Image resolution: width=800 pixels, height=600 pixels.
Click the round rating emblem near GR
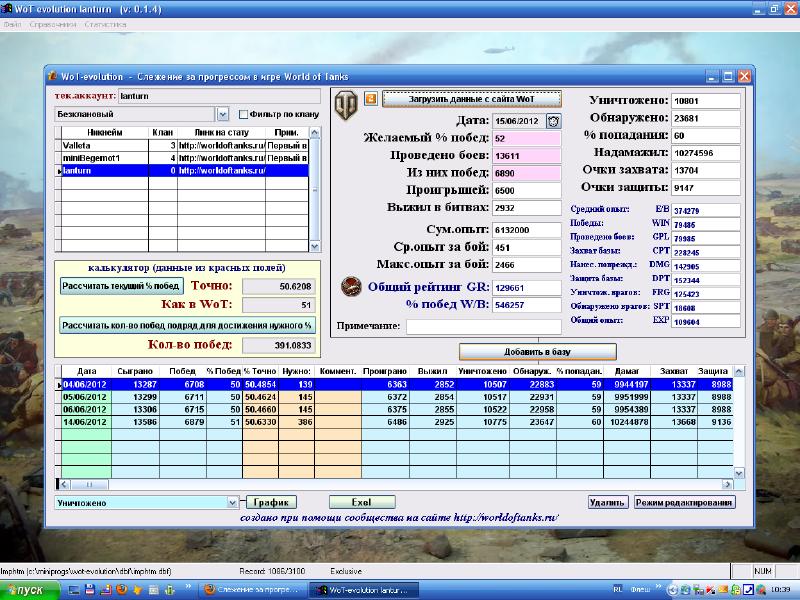(351, 286)
